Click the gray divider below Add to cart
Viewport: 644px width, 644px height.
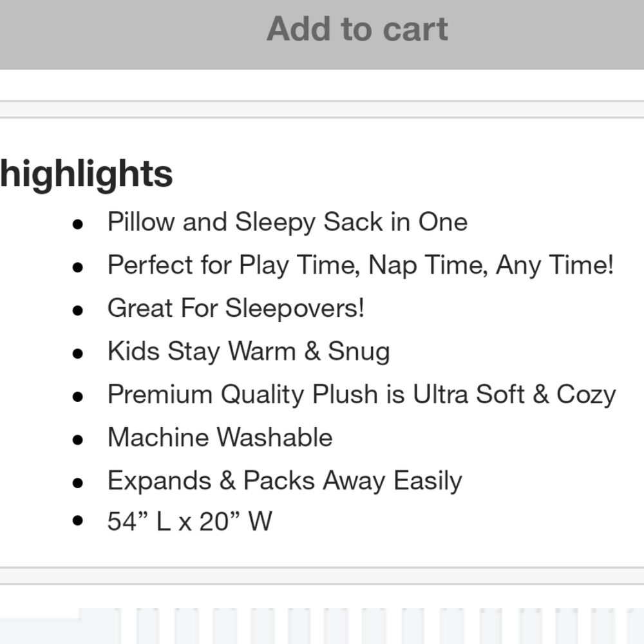point(322,109)
